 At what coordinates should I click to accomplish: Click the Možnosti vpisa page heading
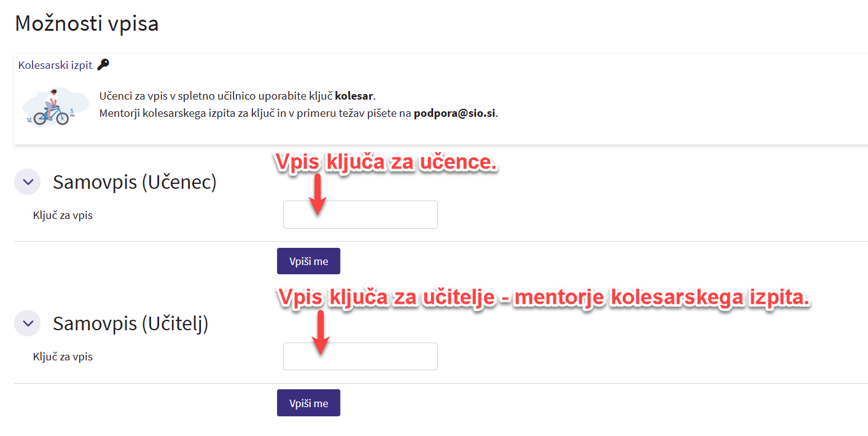pyautogui.click(x=87, y=23)
